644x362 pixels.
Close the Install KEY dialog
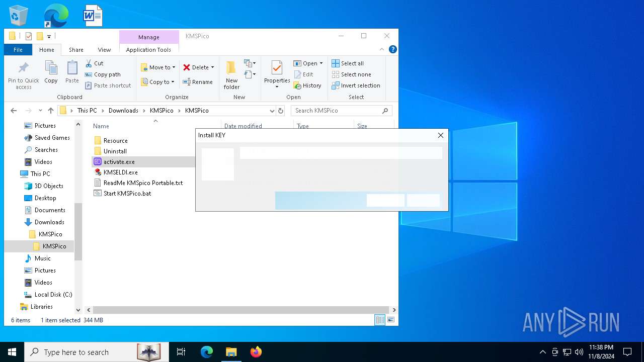click(441, 135)
